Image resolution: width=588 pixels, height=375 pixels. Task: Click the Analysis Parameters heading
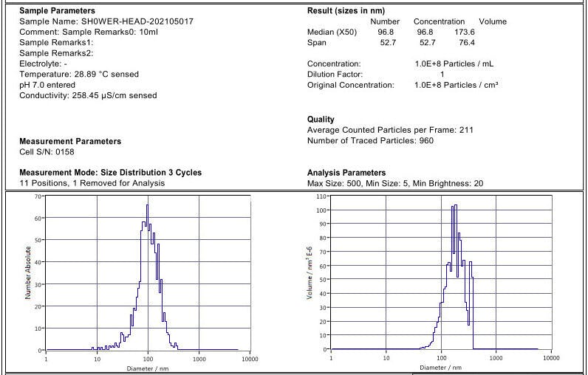click(x=346, y=173)
